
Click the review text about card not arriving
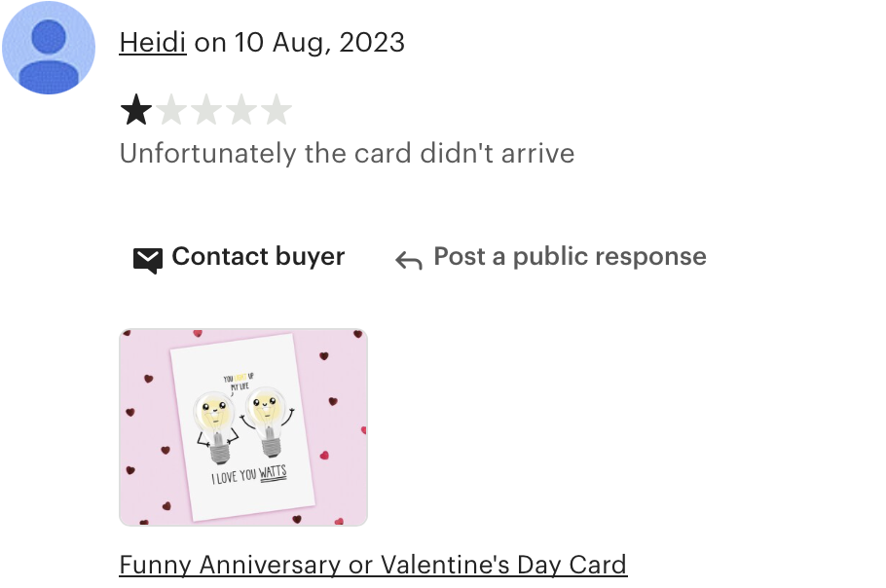(x=347, y=154)
